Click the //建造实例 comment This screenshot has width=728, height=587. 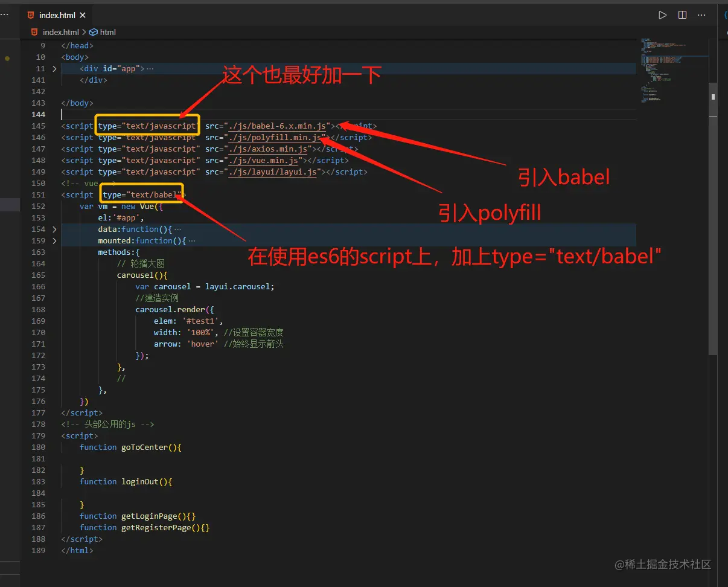pyautogui.click(x=157, y=298)
